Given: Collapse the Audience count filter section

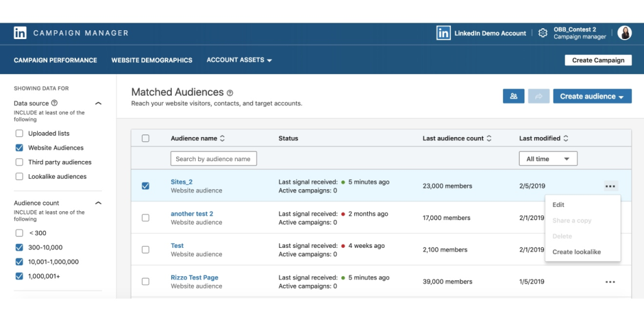Looking at the screenshot, I should point(98,203).
